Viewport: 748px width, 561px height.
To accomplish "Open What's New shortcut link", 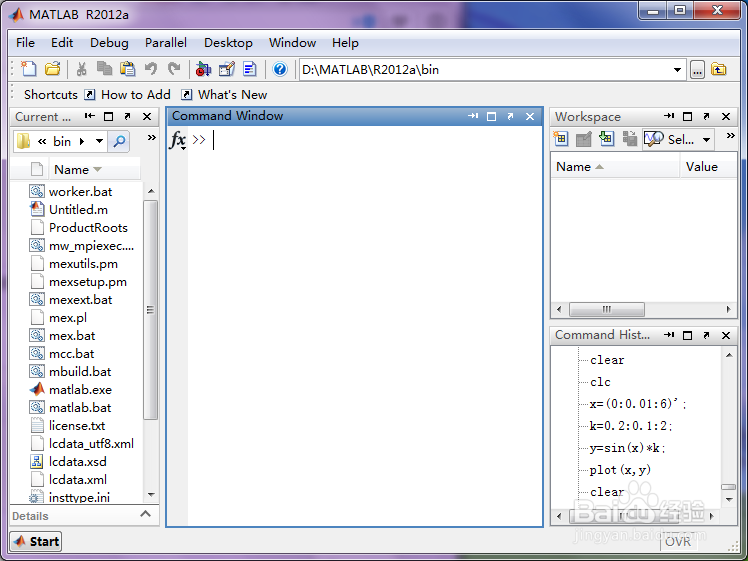I will point(224,94).
